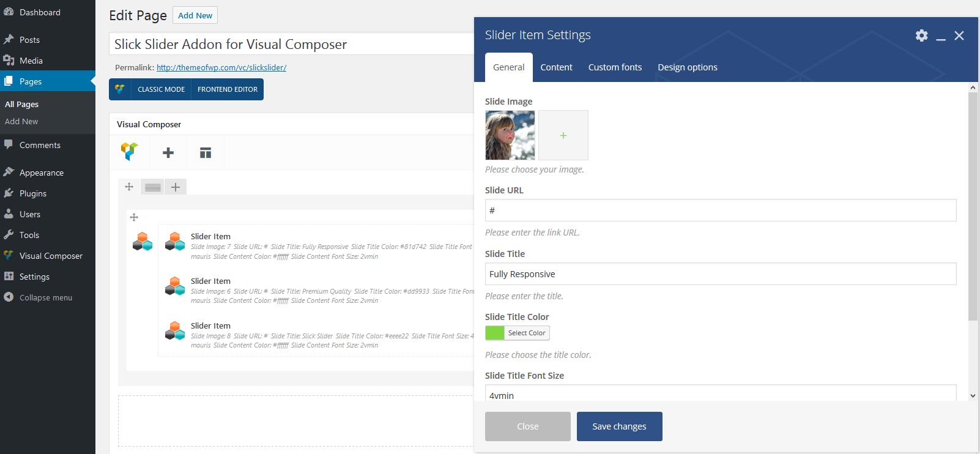Open Add New submenu link under Pages

tap(21, 121)
